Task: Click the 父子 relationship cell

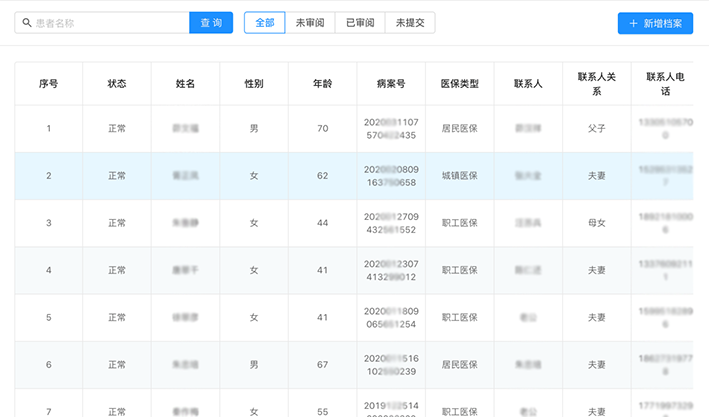Action: 596,129
